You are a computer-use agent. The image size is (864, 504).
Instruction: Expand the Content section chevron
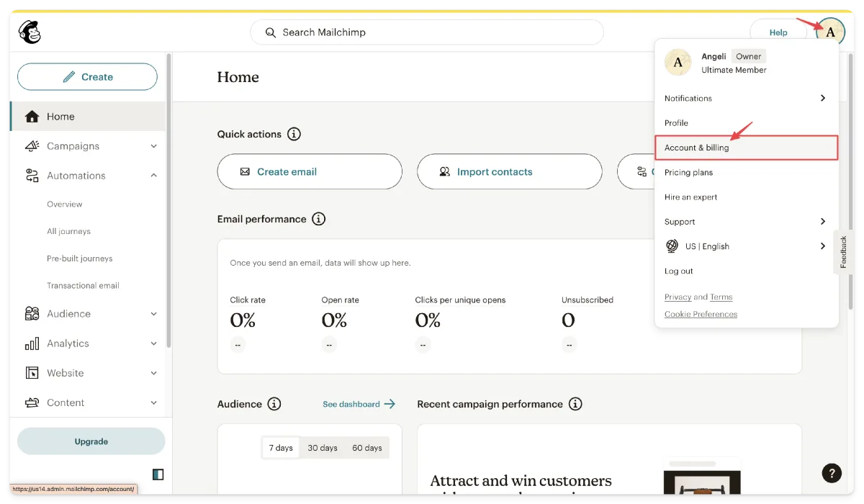[153, 402]
